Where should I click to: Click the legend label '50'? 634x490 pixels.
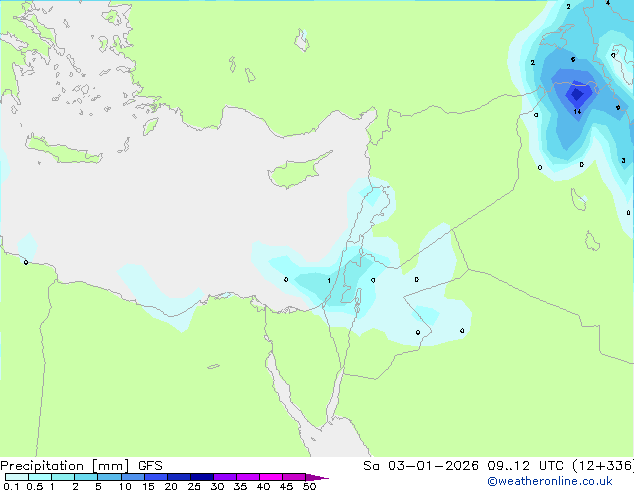click(x=309, y=486)
